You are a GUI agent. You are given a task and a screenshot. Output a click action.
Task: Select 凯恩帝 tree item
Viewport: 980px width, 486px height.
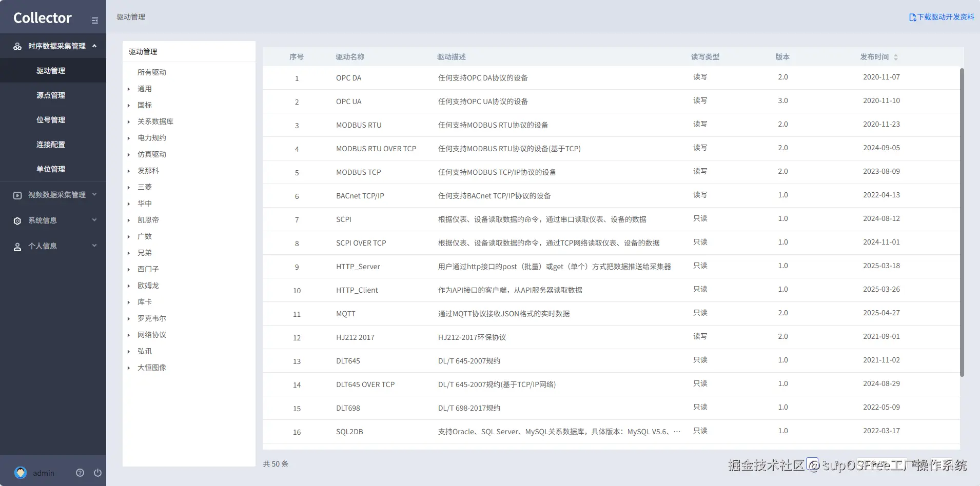click(x=148, y=220)
